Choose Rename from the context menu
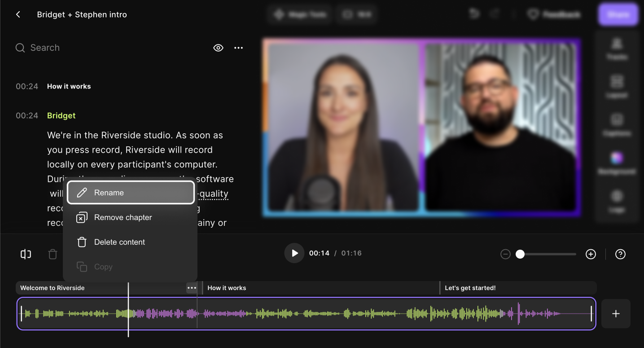 (131, 193)
